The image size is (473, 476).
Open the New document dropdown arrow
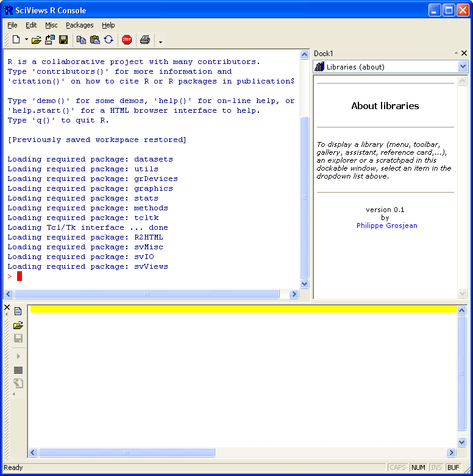(26, 40)
